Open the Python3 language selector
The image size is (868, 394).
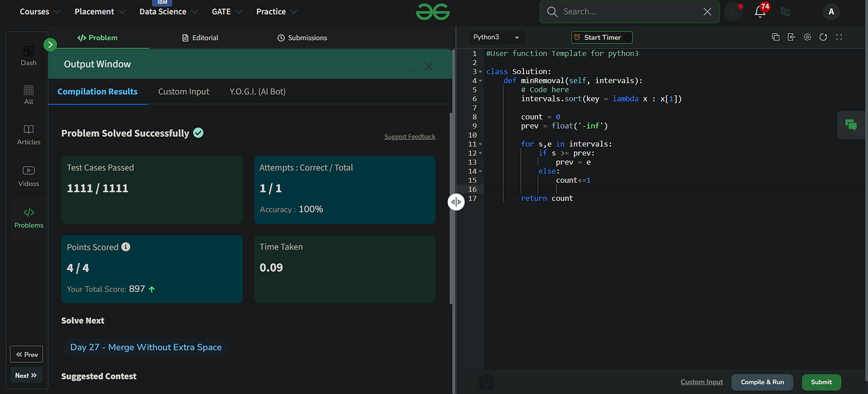click(x=497, y=37)
